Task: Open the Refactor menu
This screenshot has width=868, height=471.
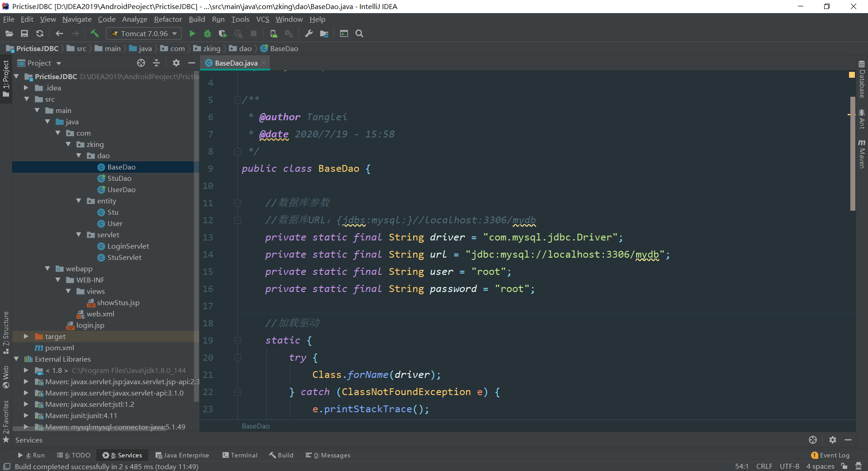Action: click(x=168, y=19)
